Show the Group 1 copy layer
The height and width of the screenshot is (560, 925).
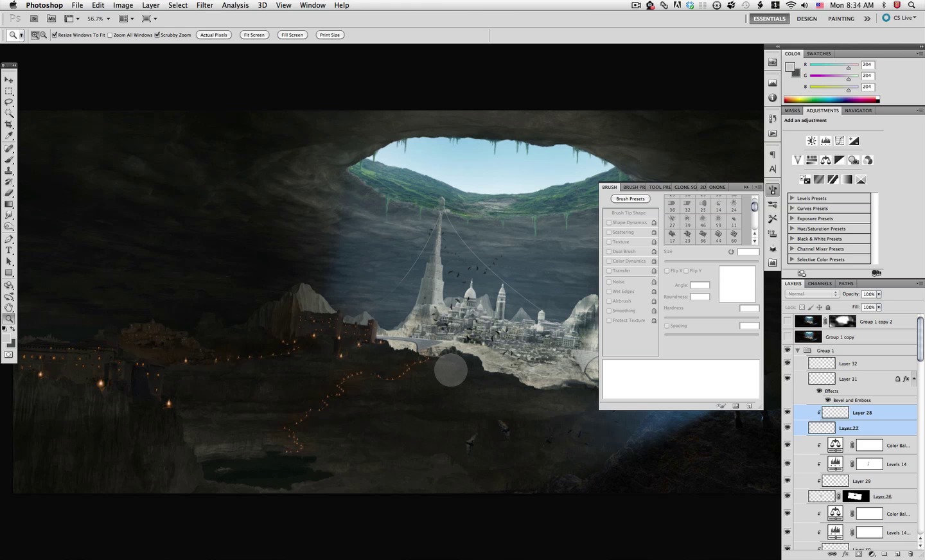[x=788, y=337]
